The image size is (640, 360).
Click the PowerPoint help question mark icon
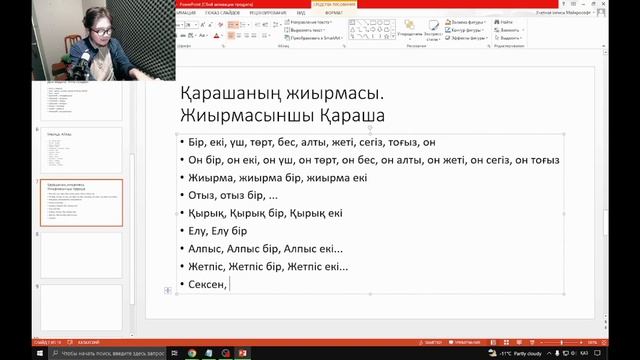(x=564, y=4)
